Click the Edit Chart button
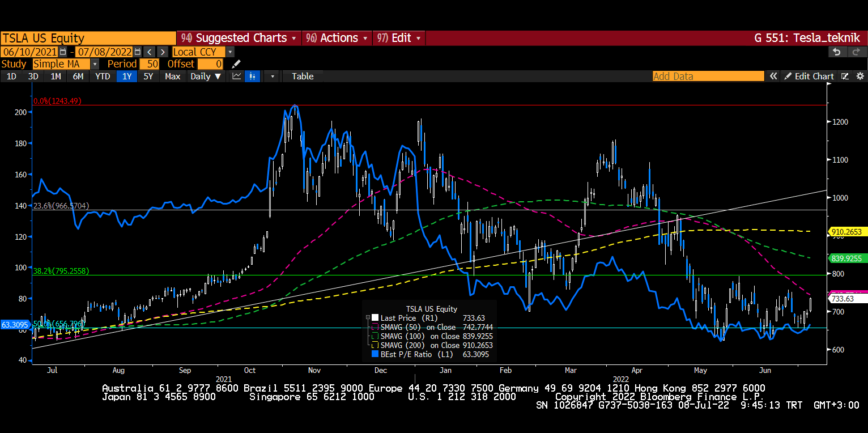 tap(809, 77)
